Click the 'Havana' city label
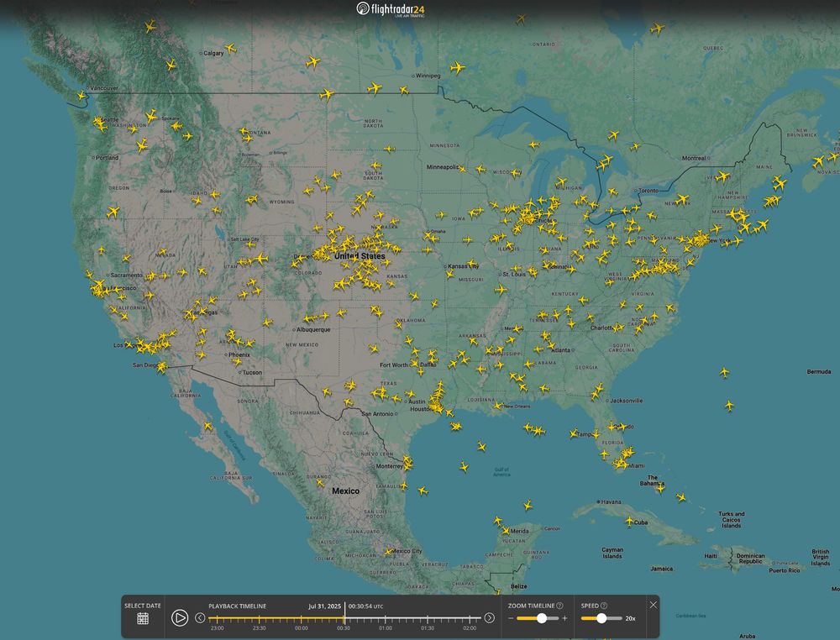This screenshot has height=640, width=840. 611,501
